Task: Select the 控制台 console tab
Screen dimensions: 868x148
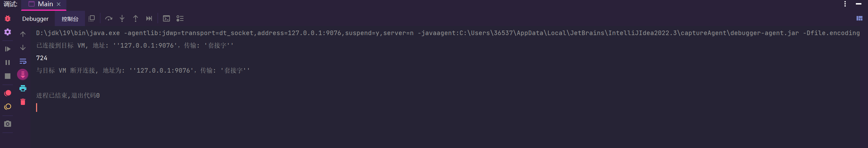Action: [70, 19]
